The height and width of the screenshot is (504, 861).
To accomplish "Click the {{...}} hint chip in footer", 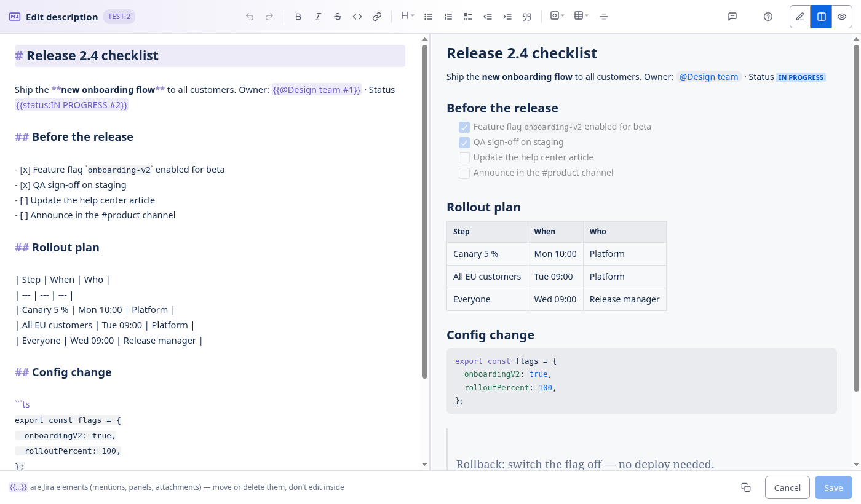I will pos(18,487).
